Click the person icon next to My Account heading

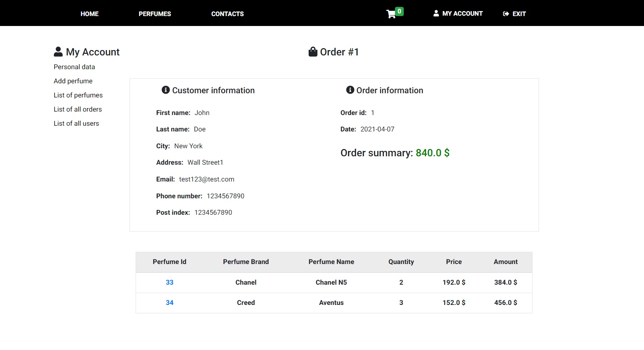58,52
